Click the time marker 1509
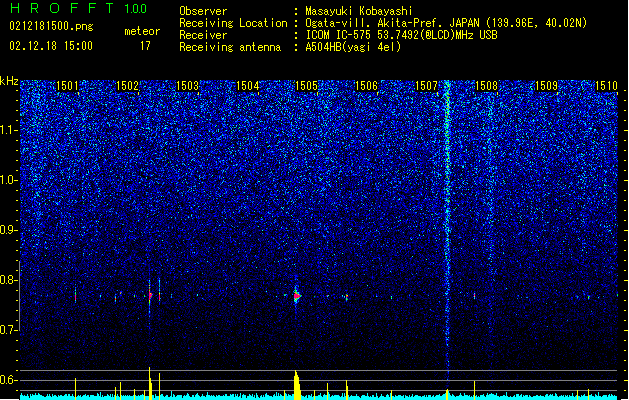This screenshot has width=629, height=400. (546, 86)
